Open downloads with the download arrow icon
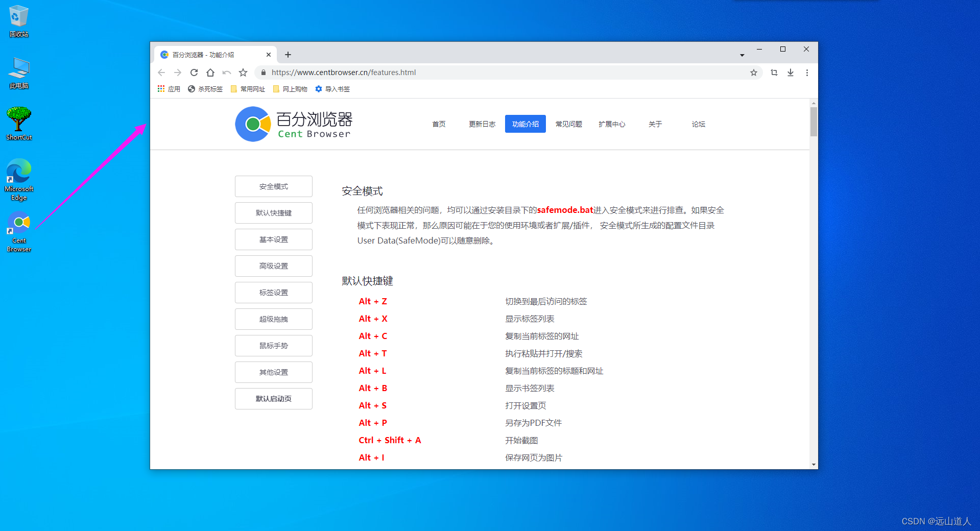Viewport: 980px width, 531px height. (x=791, y=73)
